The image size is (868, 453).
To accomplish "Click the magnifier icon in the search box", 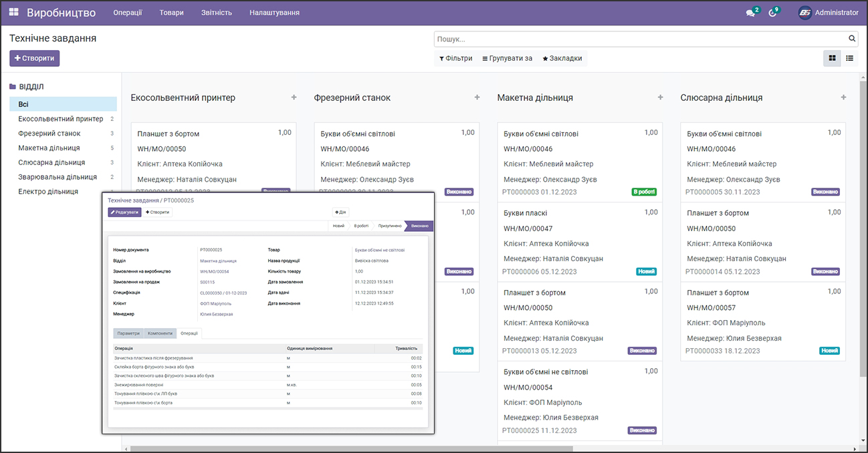I will (x=852, y=39).
